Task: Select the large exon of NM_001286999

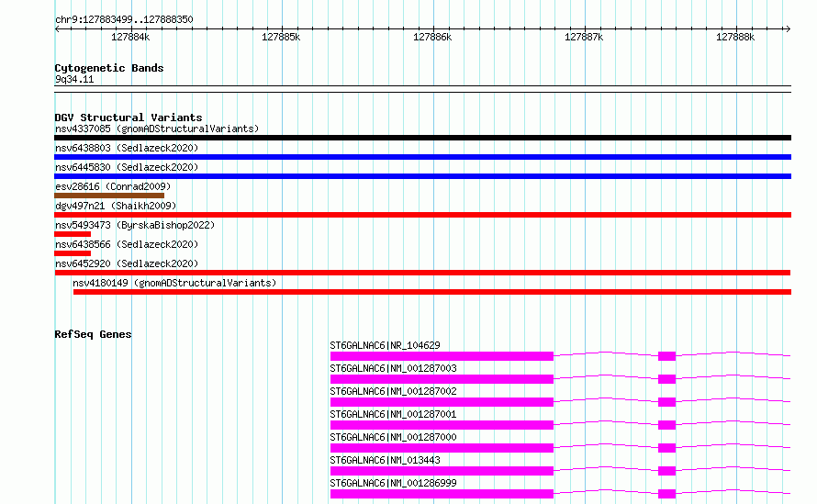Action: click(442, 494)
